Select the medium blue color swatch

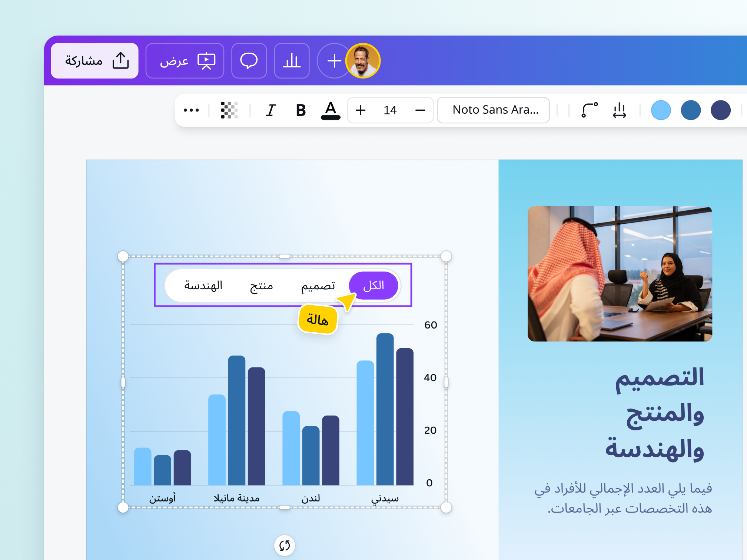691,110
